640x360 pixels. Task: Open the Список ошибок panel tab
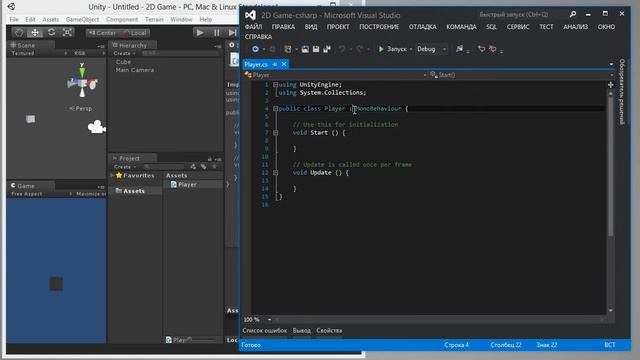(x=264, y=331)
